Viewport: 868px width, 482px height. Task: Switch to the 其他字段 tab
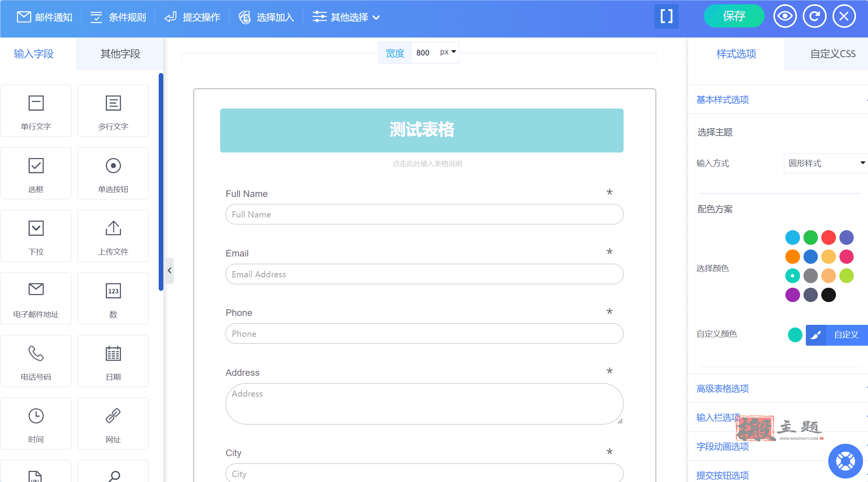click(120, 54)
